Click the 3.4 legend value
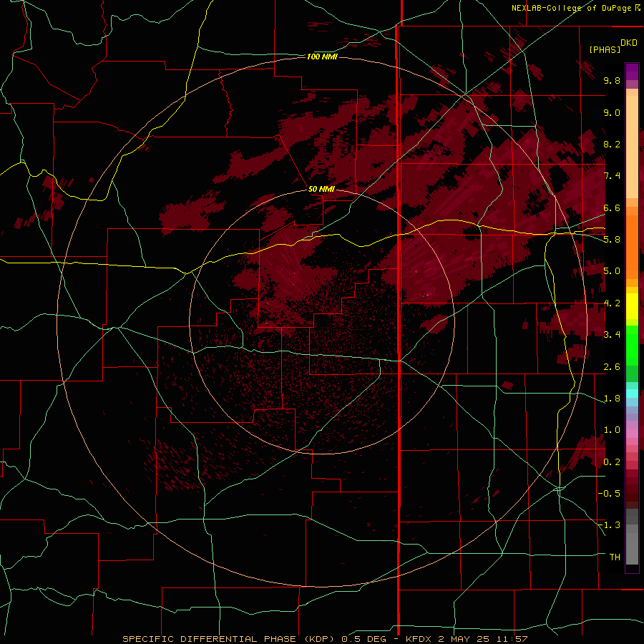The image size is (644, 644). coord(612,335)
